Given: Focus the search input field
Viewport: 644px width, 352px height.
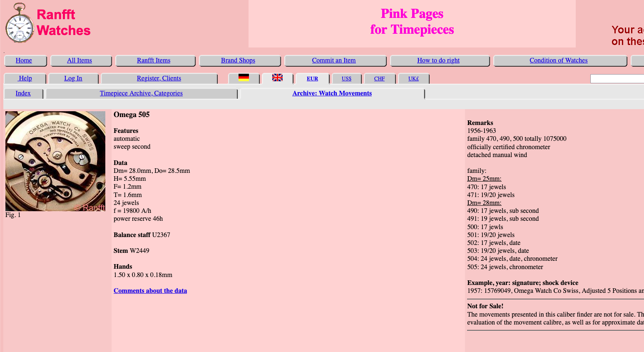Looking at the screenshot, I should 617,79.
